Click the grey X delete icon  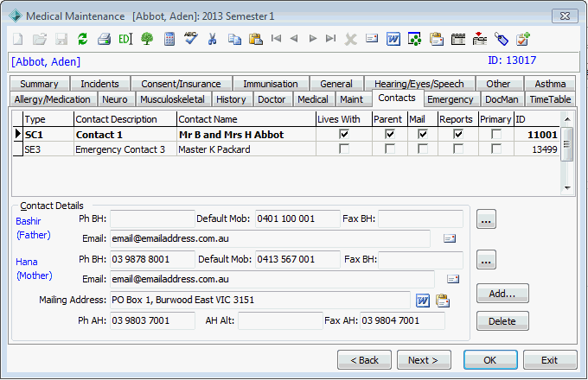coord(350,40)
